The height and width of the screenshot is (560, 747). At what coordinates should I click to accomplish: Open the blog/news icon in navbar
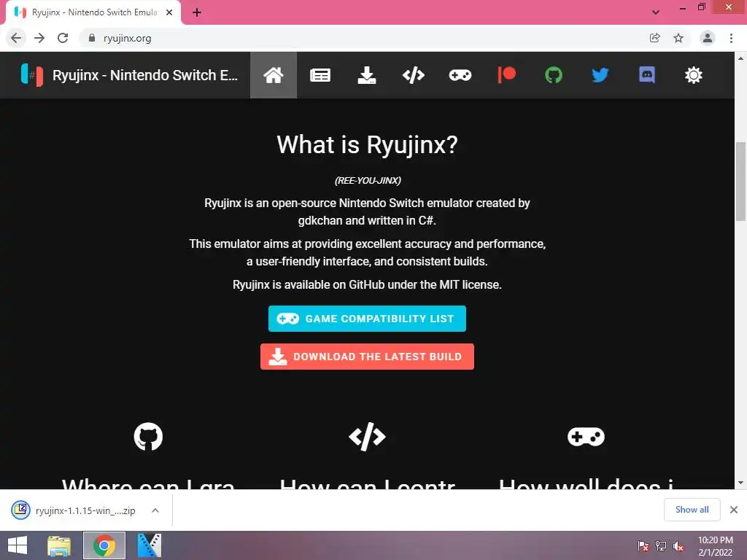click(x=320, y=75)
